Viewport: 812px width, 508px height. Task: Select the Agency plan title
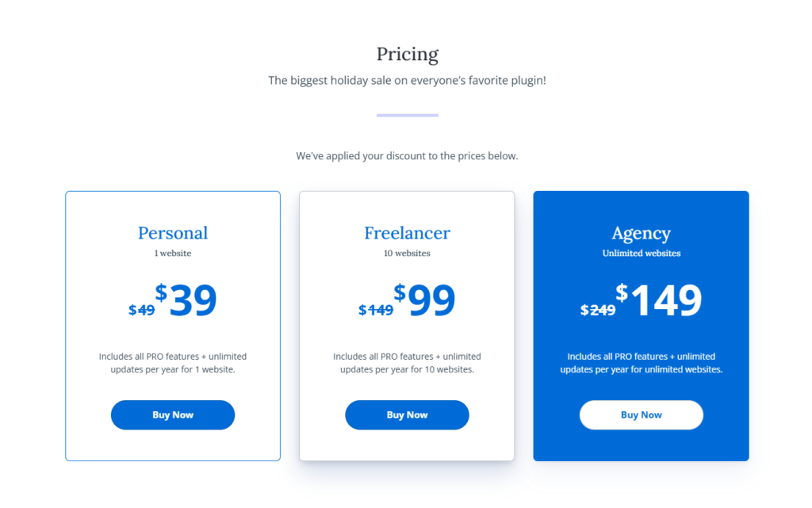coord(641,233)
